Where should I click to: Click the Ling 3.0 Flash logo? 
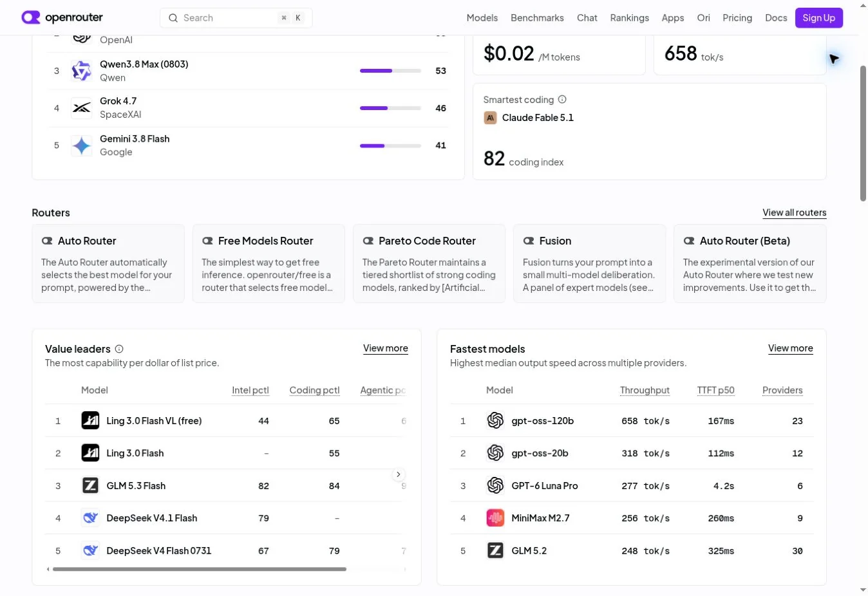90,453
